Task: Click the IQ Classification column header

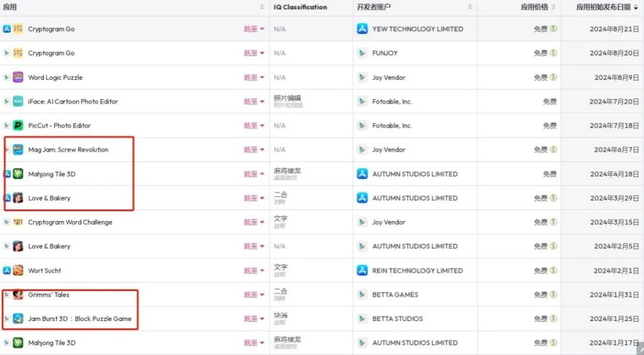Action: tap(300, 7)
